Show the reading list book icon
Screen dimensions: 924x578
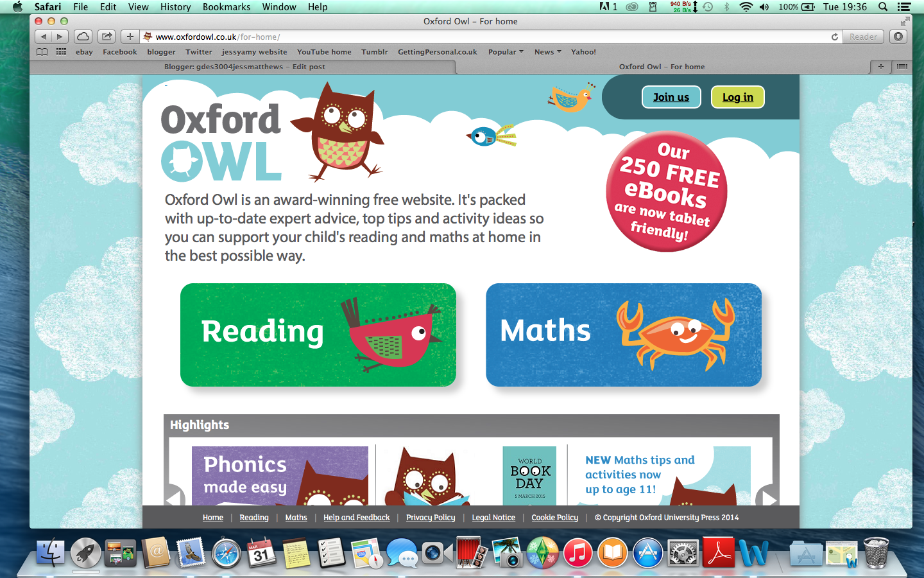click(42, 52)
